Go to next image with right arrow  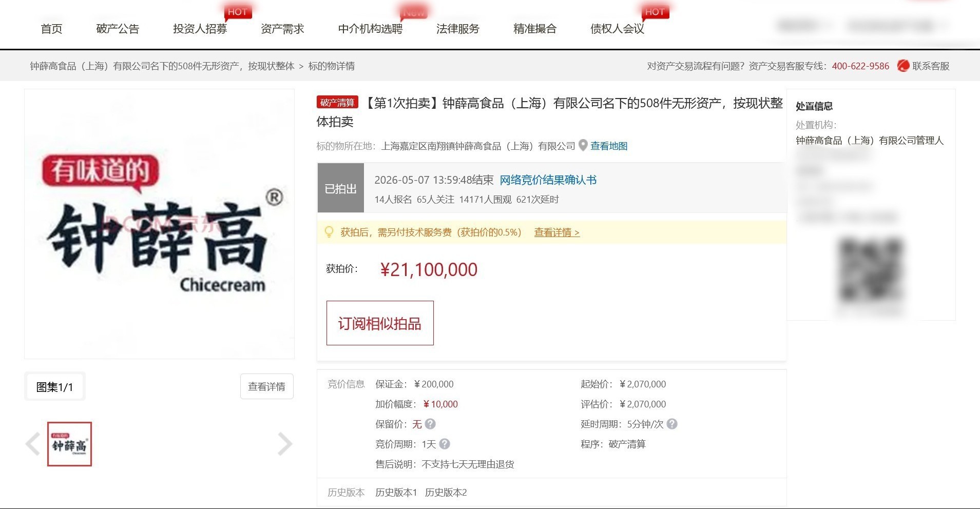[285, 444]
